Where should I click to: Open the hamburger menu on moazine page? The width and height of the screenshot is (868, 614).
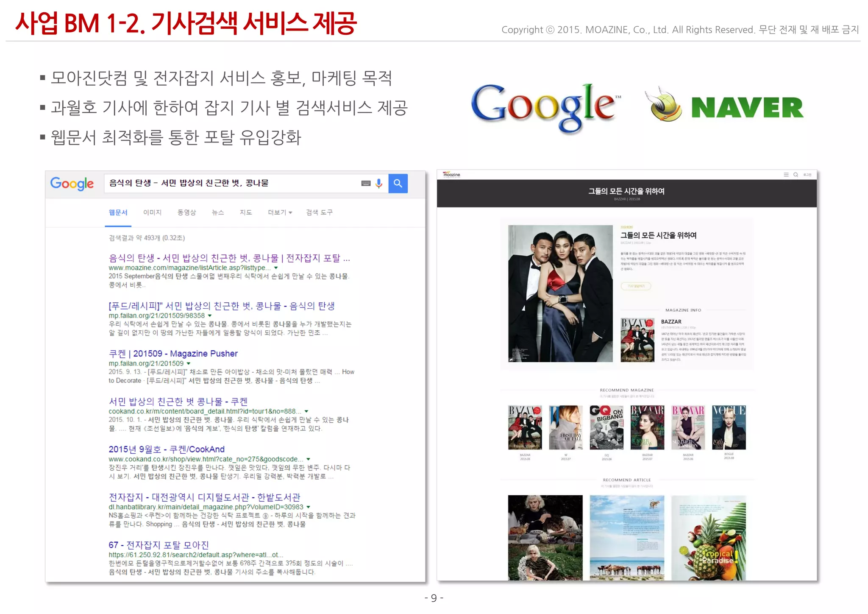[x=786, y=175]
